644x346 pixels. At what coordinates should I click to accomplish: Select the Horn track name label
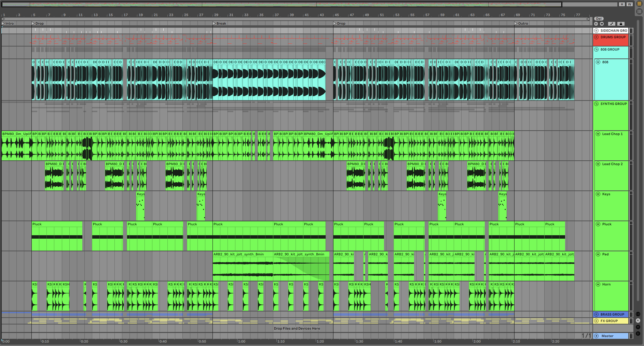tap(606, 284)
